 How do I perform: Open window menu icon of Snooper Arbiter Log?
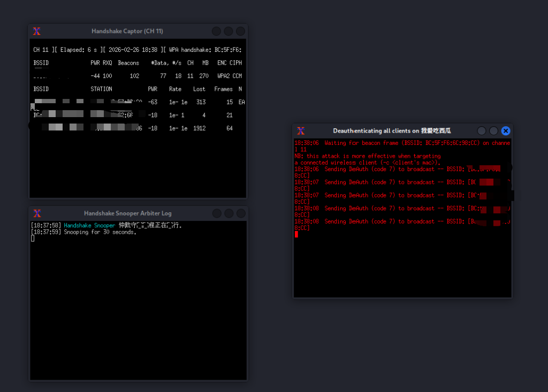37,214
